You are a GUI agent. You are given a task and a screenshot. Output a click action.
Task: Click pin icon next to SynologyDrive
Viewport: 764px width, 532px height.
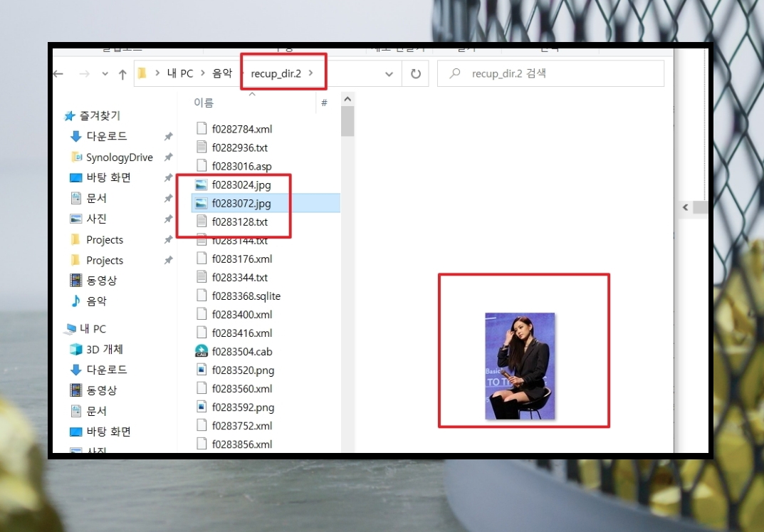pos(168,157)
